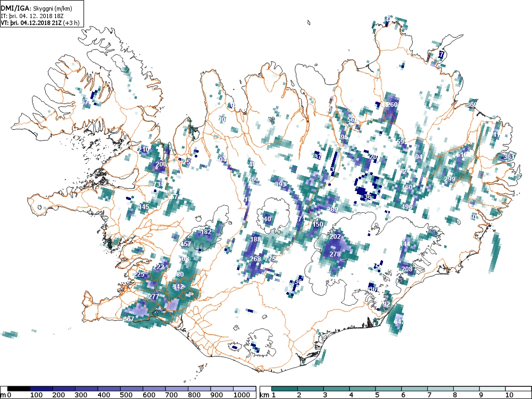Click the '289' visibility value on the map
The image size is (532, 399).
(x=332, y=210)
